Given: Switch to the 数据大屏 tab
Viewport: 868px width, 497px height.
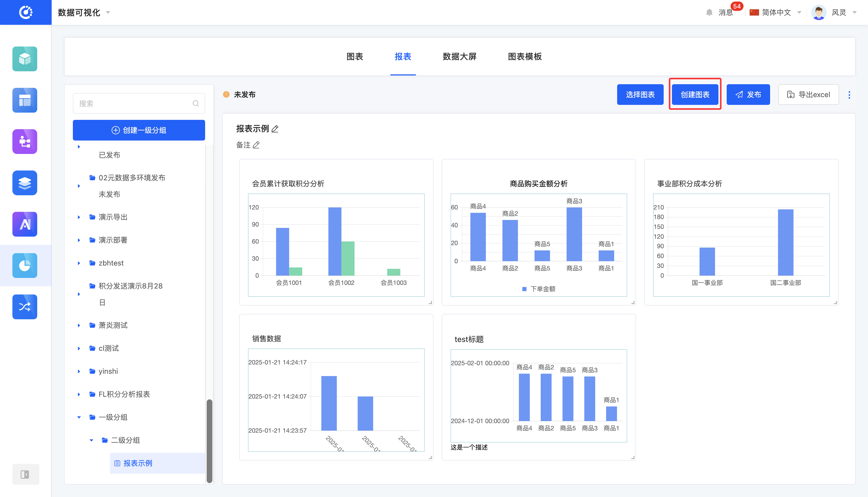Looking at the screenshot, I should pyautogui.click(x=459, y=57).
